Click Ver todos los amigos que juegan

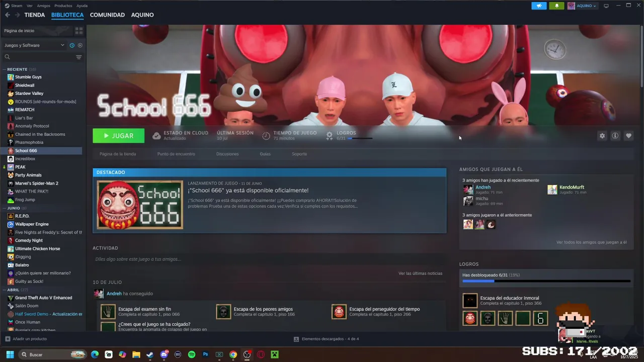pyautogui.click(x=592, y=242)
